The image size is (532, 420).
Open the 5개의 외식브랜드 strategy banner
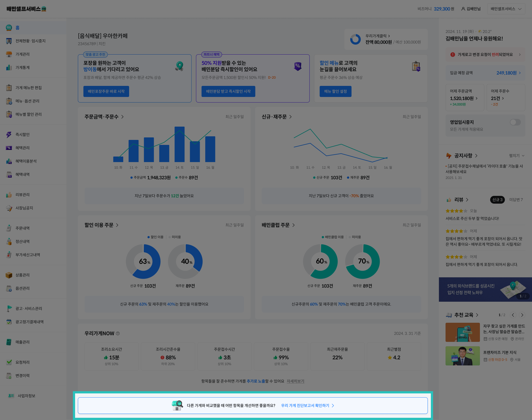(x=485, y=290)
